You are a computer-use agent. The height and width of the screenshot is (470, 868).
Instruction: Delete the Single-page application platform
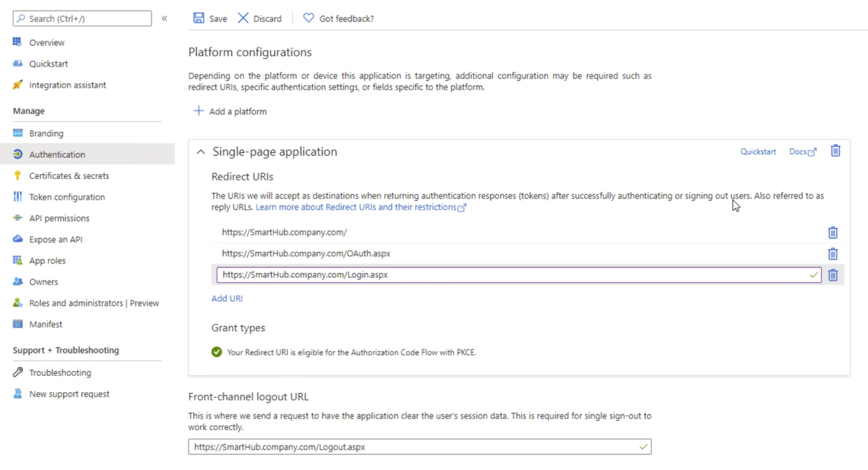pyautogui.click(x=835, y=151)
